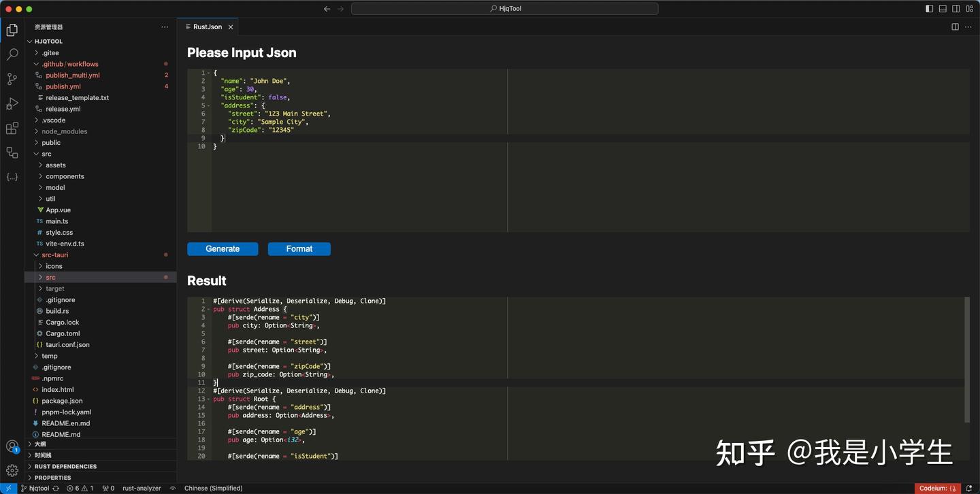
Task: Open the Manage settings gear
Action: point(12,470)
